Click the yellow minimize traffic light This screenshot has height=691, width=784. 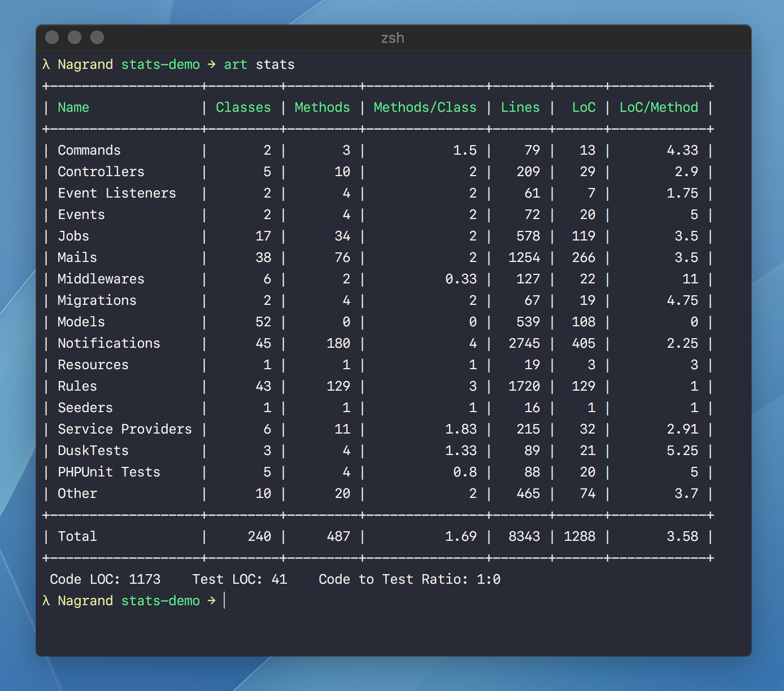click(75, 37)
